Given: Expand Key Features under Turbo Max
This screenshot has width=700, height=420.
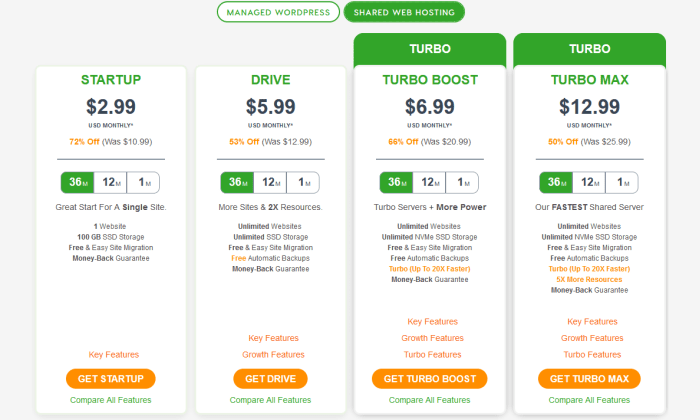Looking at the screenshot, I should [592, 321].
